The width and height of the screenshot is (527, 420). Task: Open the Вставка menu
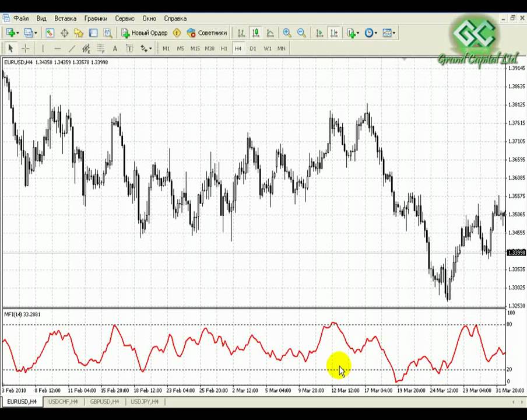pos(65,19)
